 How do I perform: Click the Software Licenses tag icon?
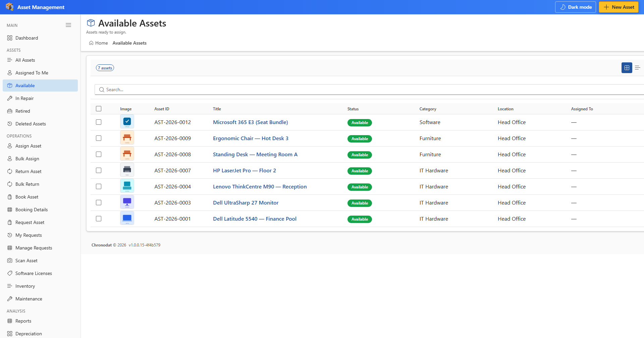pos(10,273)
